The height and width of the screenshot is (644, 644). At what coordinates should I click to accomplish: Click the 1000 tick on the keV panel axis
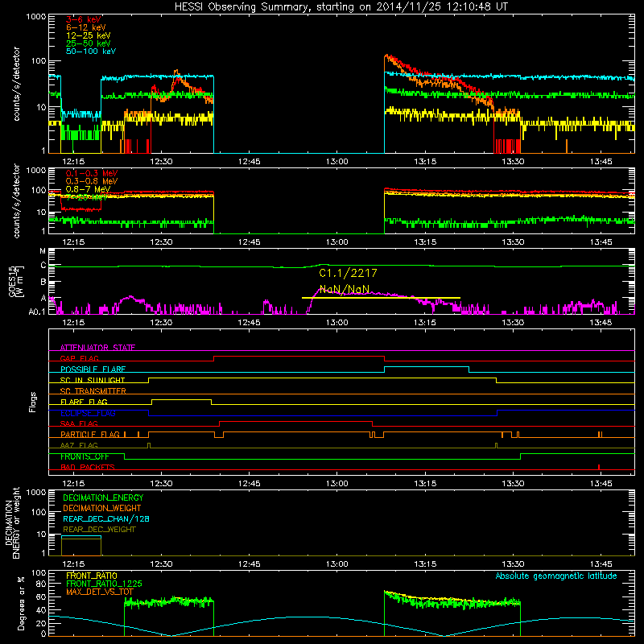coord(35,17)
